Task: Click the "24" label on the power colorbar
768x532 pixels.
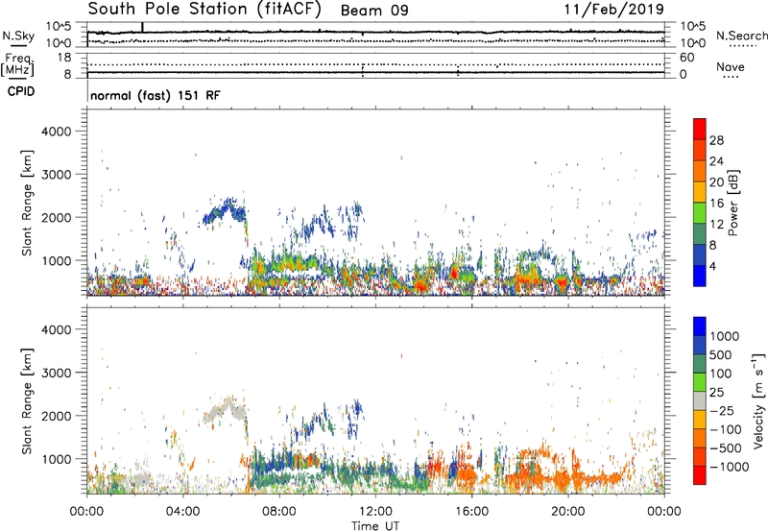Action: click(x=716, y=161)
